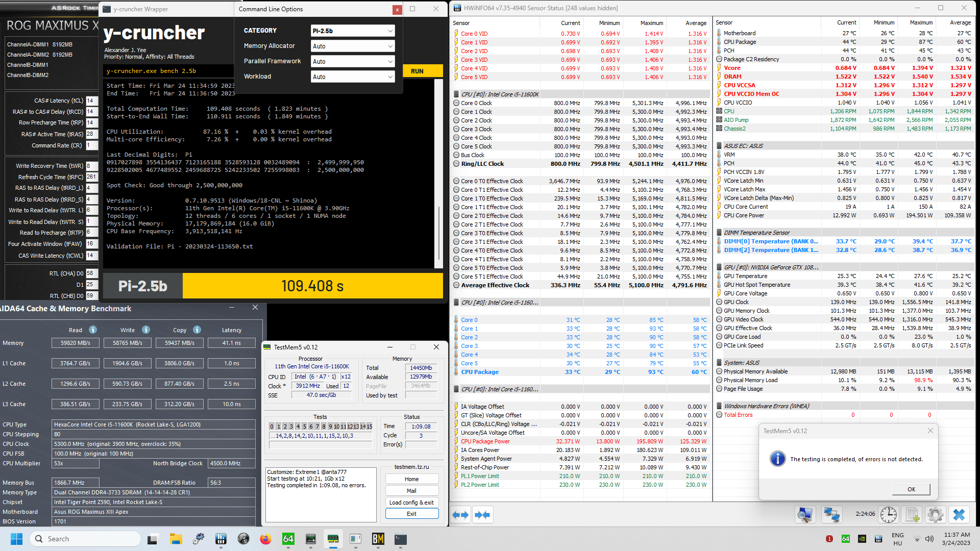Viewport: 980px width, 551px height.
Task: Click the AIDA64 Memory Read value 59820 MB/s
Action: click(x=76, y=343)
